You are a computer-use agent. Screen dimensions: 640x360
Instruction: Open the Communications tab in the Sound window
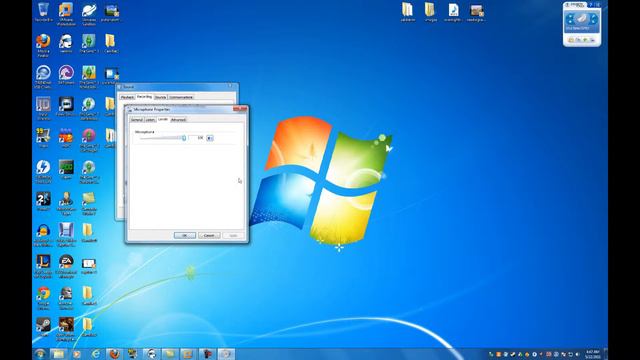pos(181,97)
